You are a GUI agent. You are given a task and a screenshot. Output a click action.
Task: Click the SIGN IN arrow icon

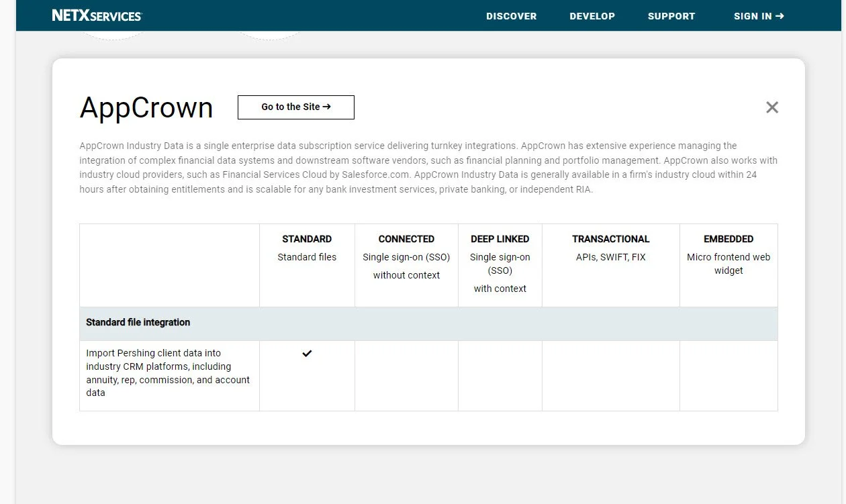click(781, 16)
